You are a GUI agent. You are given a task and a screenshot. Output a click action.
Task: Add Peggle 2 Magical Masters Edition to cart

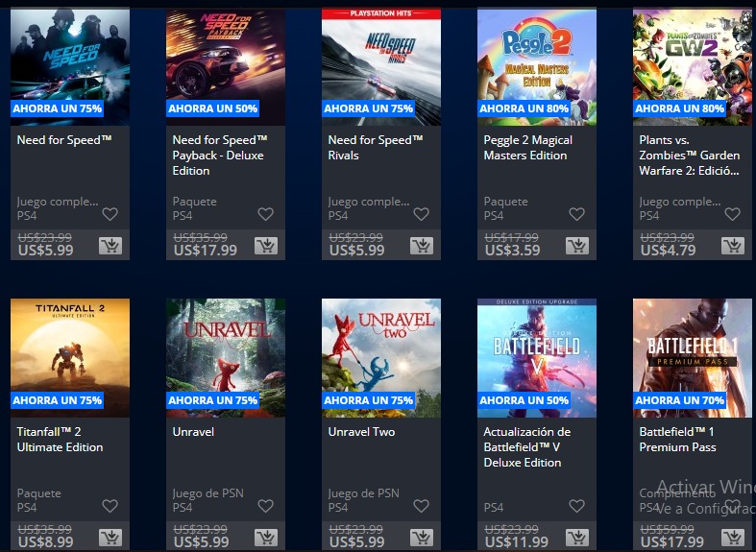(577, 246)
